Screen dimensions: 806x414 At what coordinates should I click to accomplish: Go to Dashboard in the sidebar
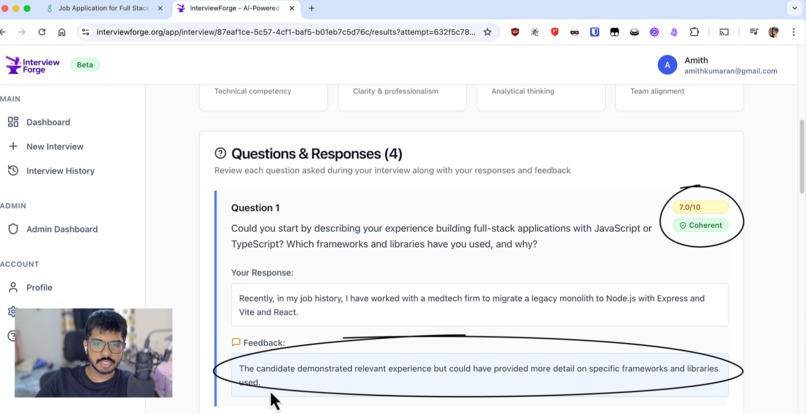tap(48, 122)
